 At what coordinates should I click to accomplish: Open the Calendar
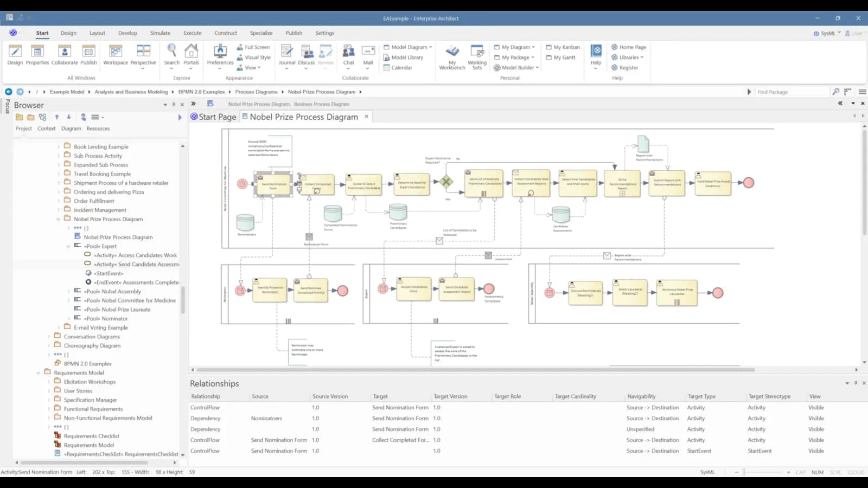(398, 68)
